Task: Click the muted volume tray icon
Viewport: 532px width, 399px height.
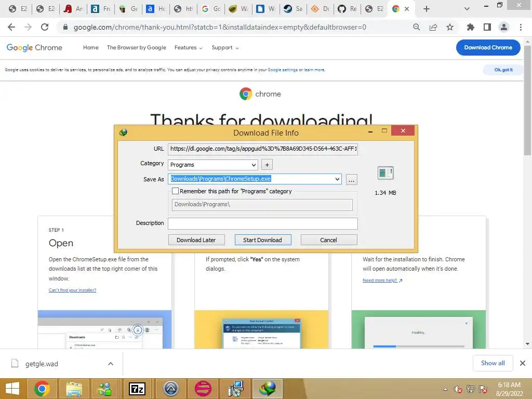Action: 458,389
